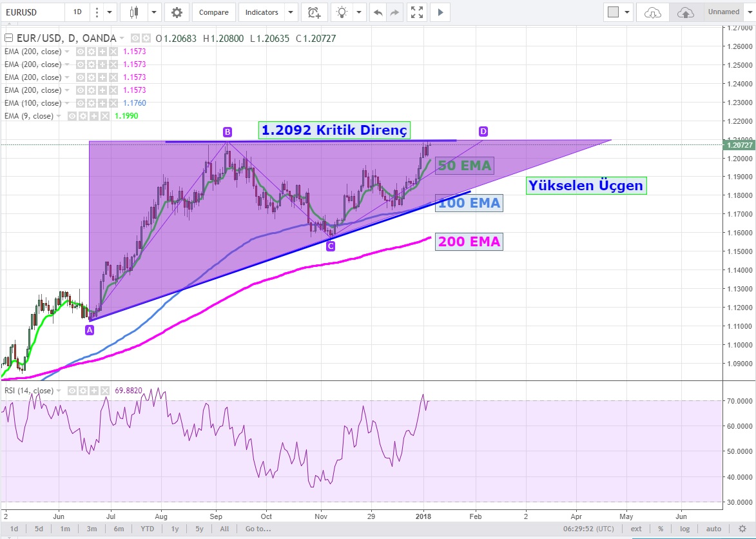Create a new alert with alarm clock icon
The width and height of the screenshot is (756, 539).
click(314, 12)
